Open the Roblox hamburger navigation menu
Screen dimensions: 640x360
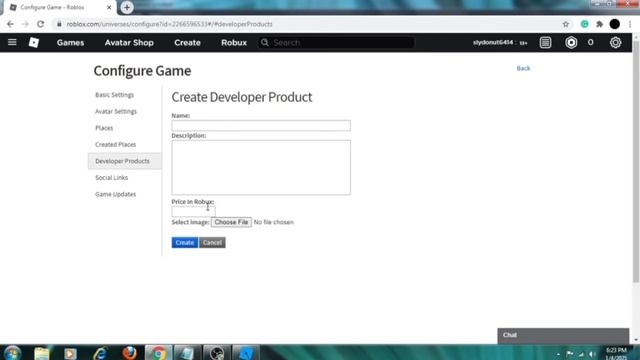click(12, 42)
